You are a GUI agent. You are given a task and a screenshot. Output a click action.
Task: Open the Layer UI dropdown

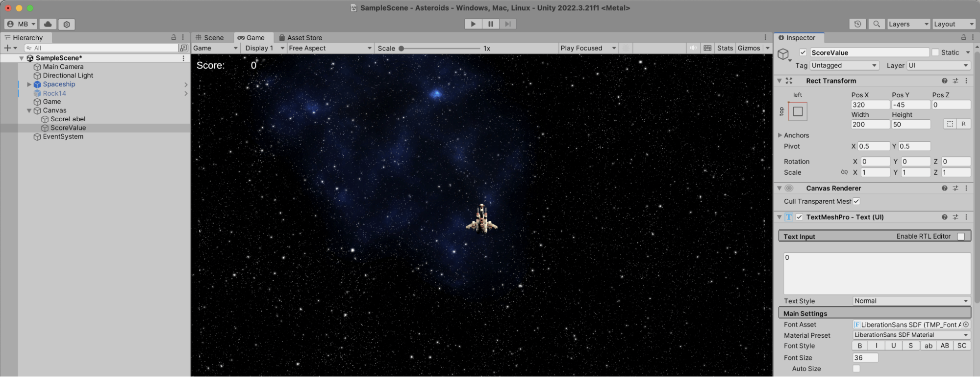click(x=938, y=65)
